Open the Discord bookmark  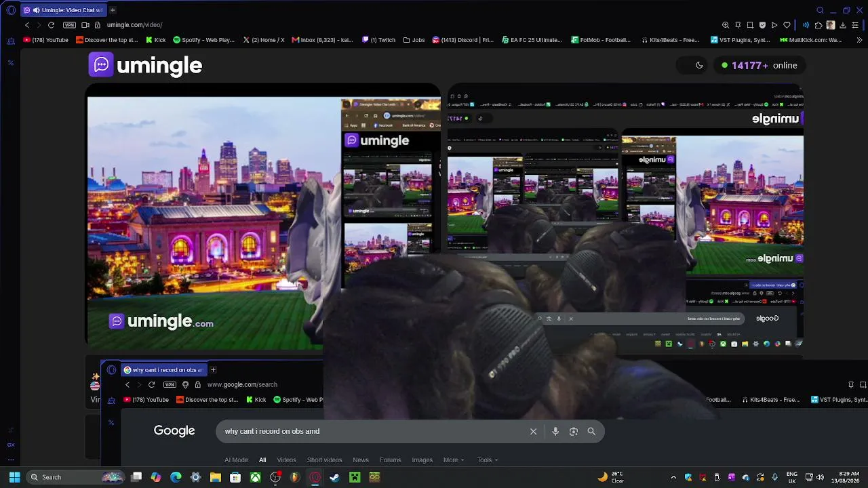(x=462, y=40)
